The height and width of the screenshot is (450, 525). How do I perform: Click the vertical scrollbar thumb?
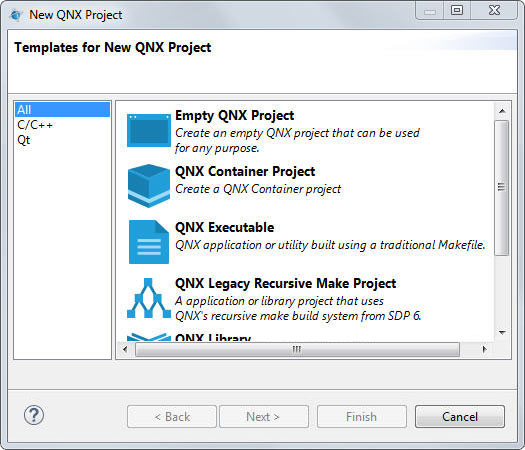pos(502,188)
